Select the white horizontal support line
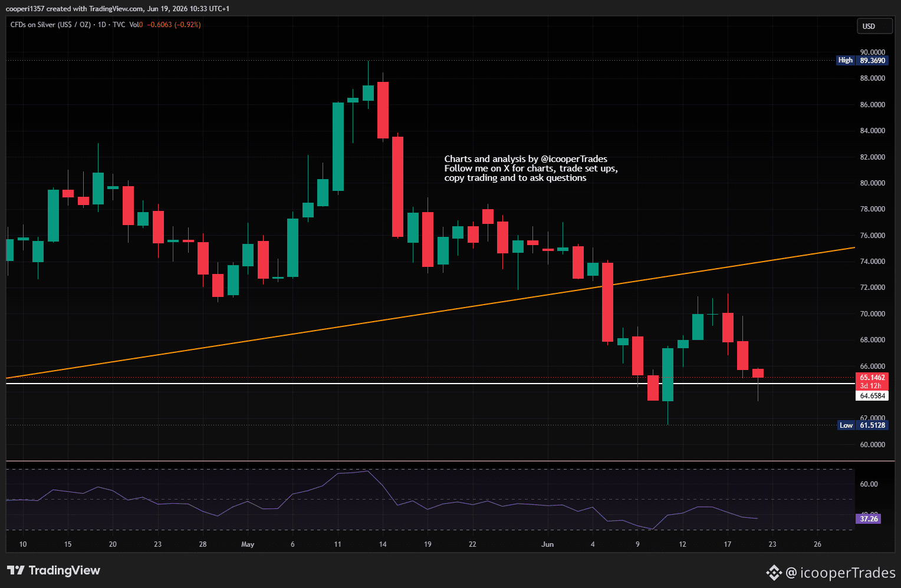This screenshot has height=588, width=901. point(430,384)
